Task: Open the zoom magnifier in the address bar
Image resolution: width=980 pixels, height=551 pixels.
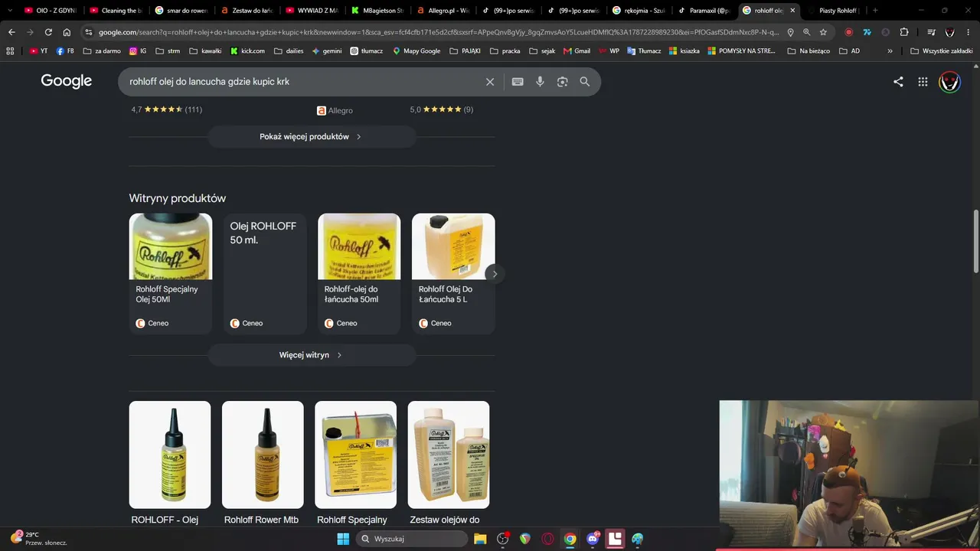Action: (806, 32)
